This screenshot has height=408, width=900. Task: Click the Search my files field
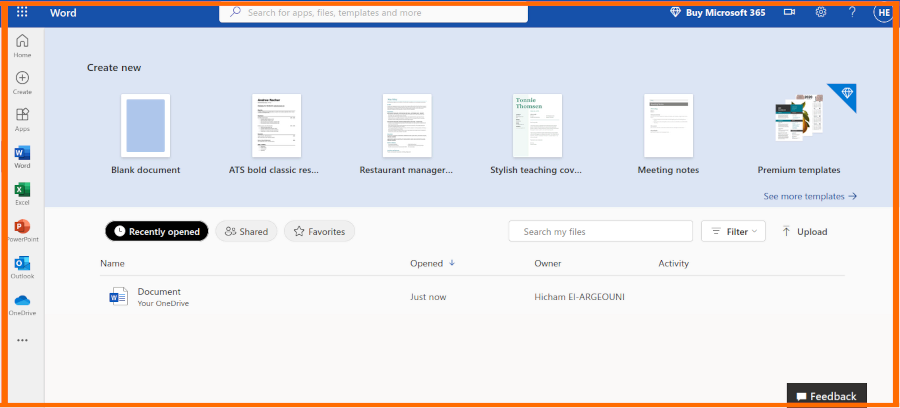pyautogui.click(x=600, y=231)
